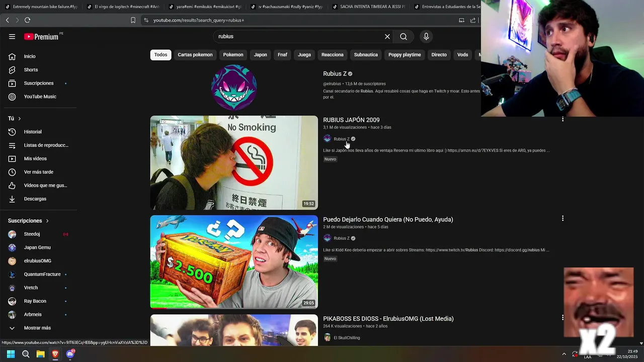The height and width of the screenshot is (362, 644).
Task: Click the Windows Start button
Action: point(11,354)
